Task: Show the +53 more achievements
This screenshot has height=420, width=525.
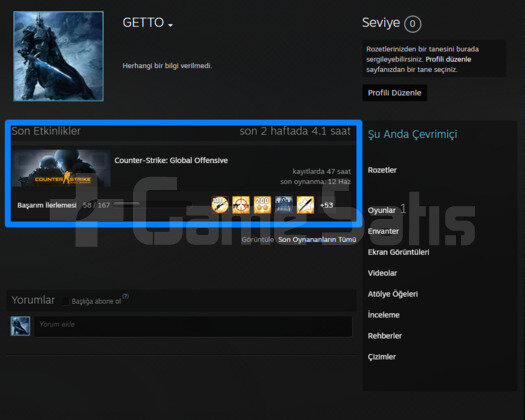Action: (x=326, y=205)
